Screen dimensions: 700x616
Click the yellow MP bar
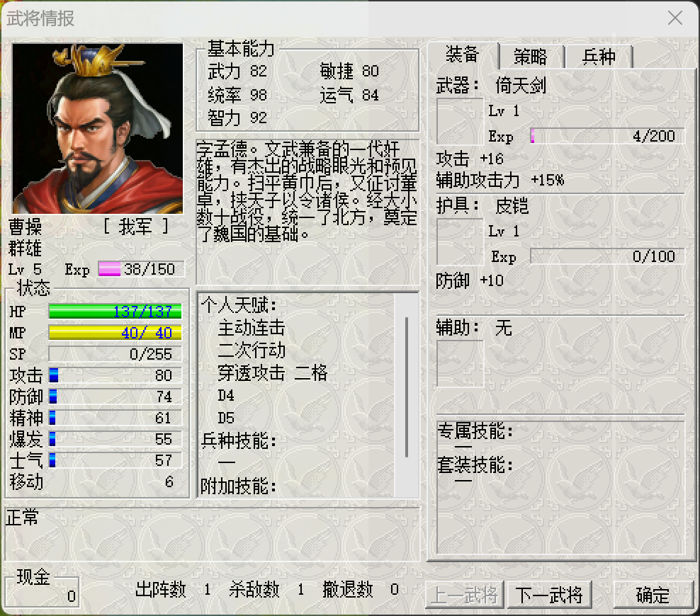point(115,332)
